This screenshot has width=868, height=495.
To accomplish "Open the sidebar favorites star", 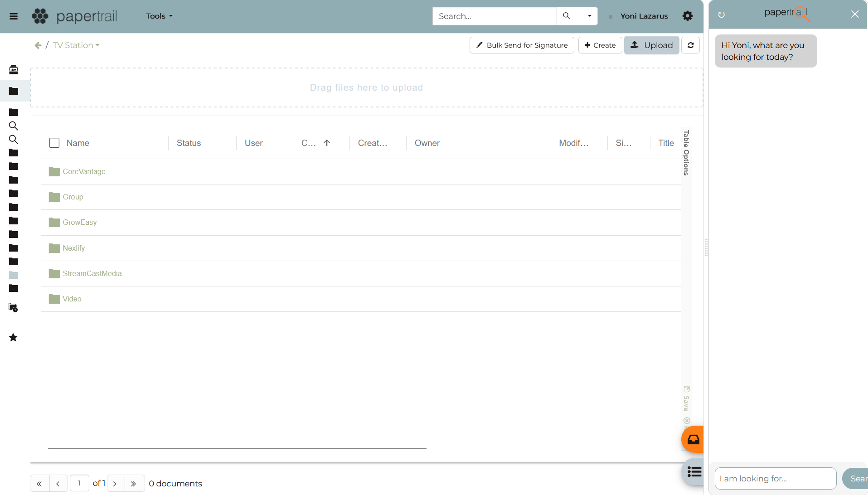I will coord(14,338).
